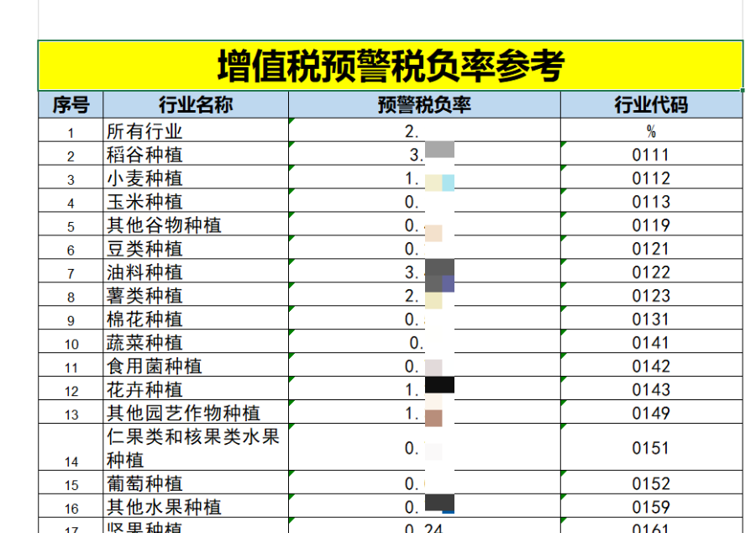Click the % cell under 行业代码
Viewport: 756px width, 533px height.
coord(651,131)
